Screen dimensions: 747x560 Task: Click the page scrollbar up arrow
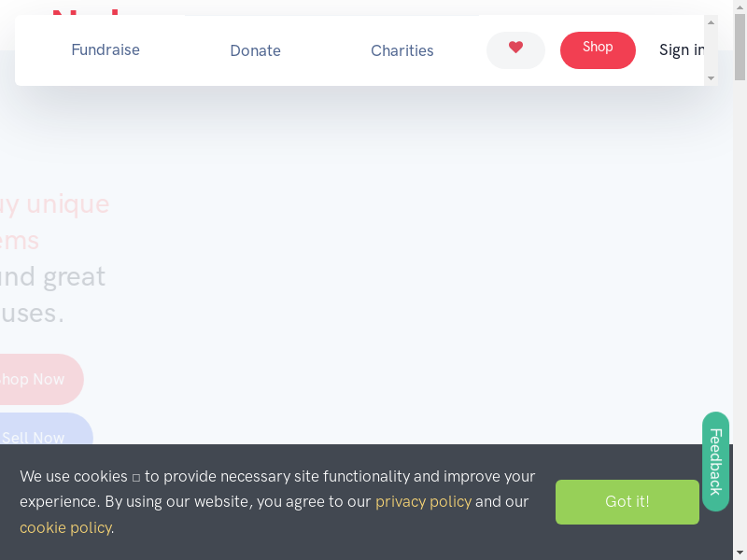(x=740, y=7)
